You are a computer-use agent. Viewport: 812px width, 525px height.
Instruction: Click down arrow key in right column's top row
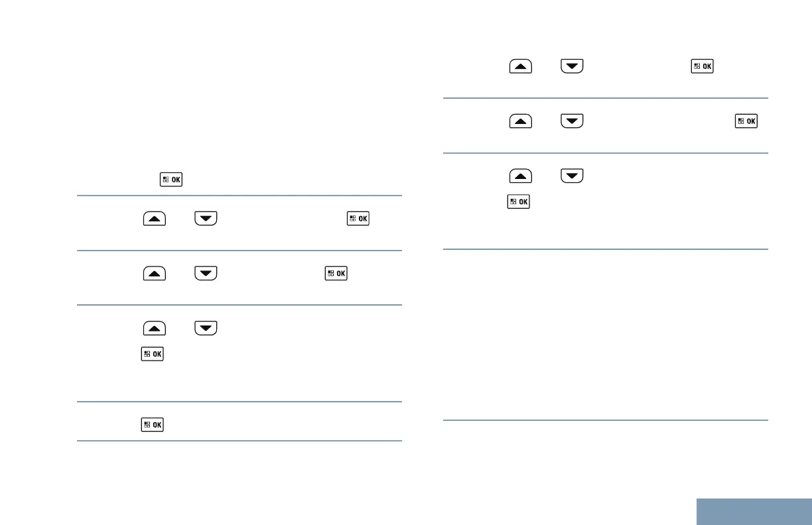coord(573,67)
